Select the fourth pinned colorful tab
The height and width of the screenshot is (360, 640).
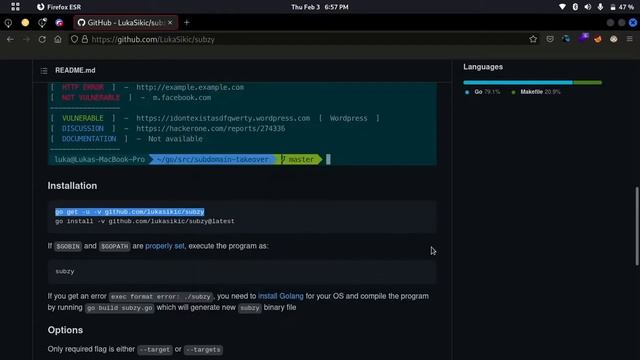(59, 23)
